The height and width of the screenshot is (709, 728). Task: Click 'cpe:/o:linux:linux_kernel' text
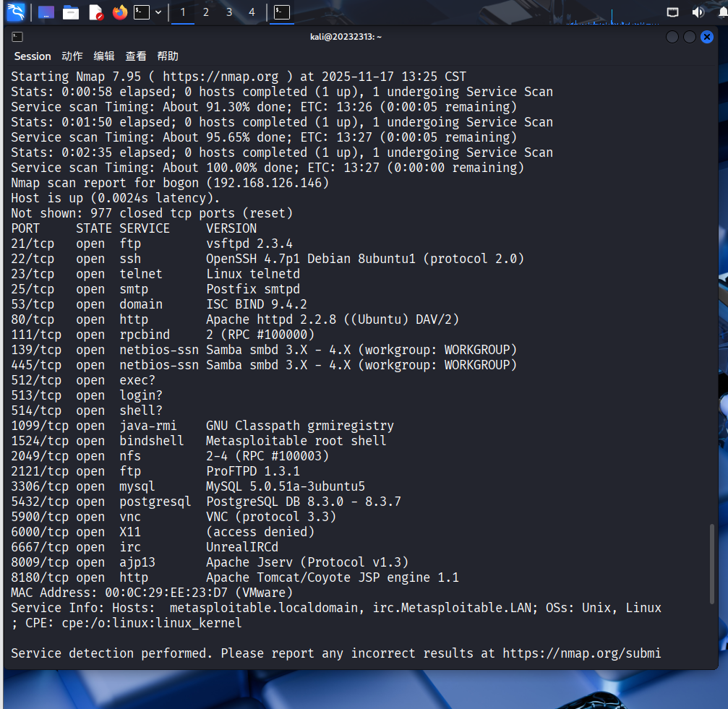point(152,623)
